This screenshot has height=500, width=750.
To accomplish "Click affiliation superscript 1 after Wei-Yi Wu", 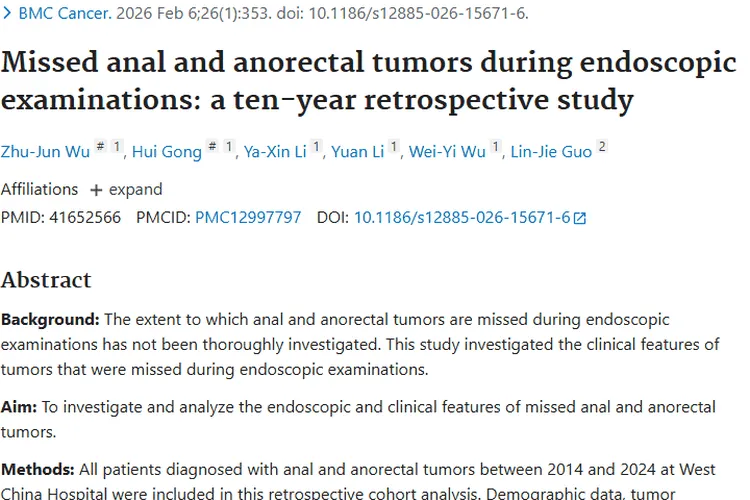I will pos(496,148).
